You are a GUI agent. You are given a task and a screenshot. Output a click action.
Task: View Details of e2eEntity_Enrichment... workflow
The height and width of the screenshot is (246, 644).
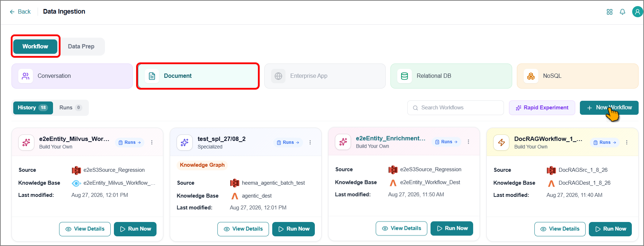tap(402, 228)
